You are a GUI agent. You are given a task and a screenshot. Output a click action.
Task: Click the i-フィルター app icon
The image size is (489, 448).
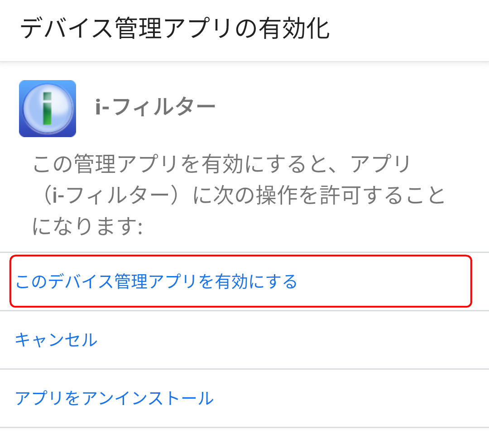click(x=48, y=109)
